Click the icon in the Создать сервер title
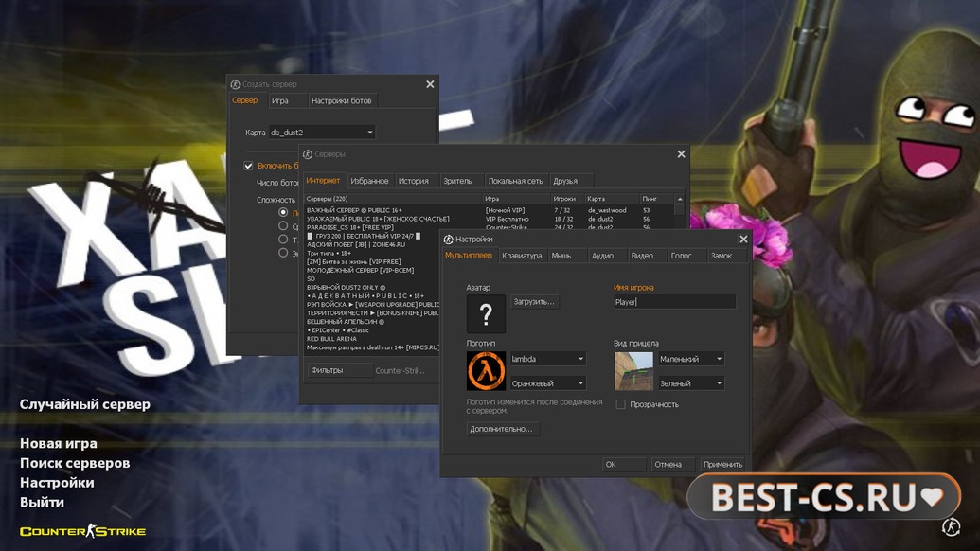Viewport: 980px width, 551px height. (235, 84)
